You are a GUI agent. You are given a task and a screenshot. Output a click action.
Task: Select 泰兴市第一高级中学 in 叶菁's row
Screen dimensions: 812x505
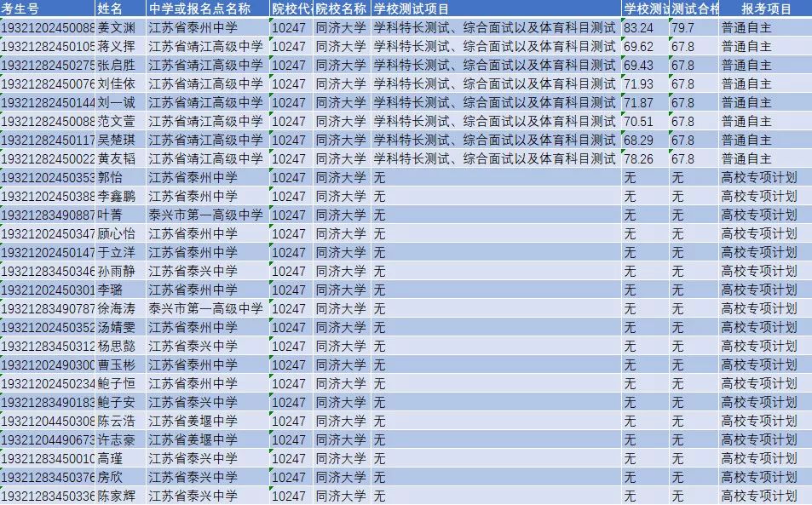pyautogui.click(x=206, y=215)
